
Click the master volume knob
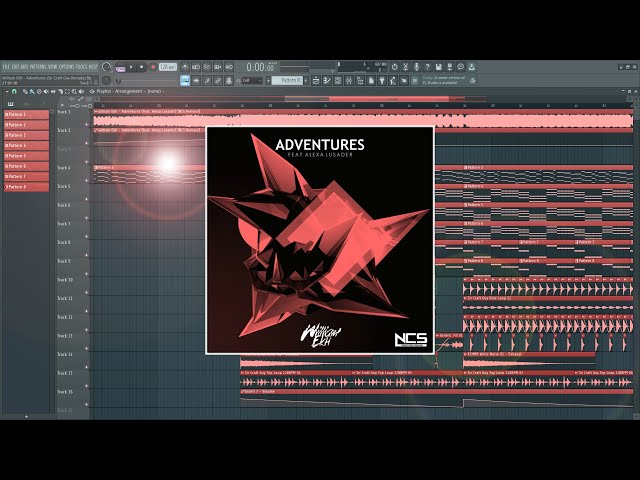(107, 67)
